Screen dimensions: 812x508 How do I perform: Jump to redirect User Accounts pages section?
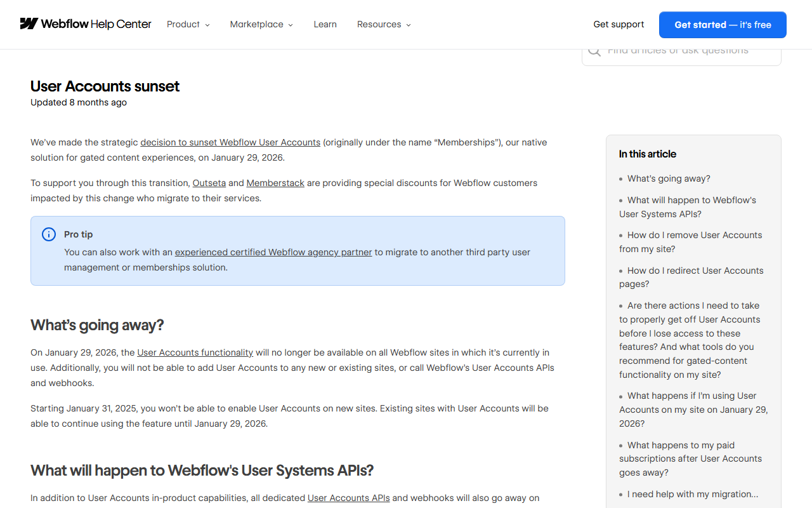tap(691, 277)
